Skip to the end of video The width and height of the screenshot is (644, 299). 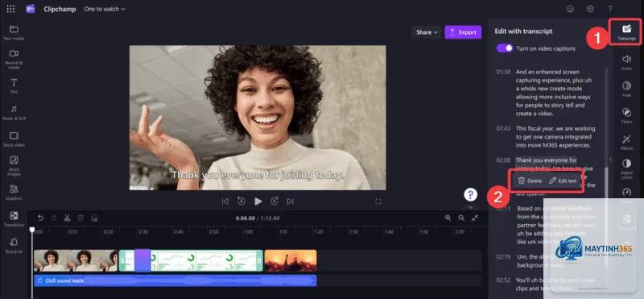coord(291,201)
